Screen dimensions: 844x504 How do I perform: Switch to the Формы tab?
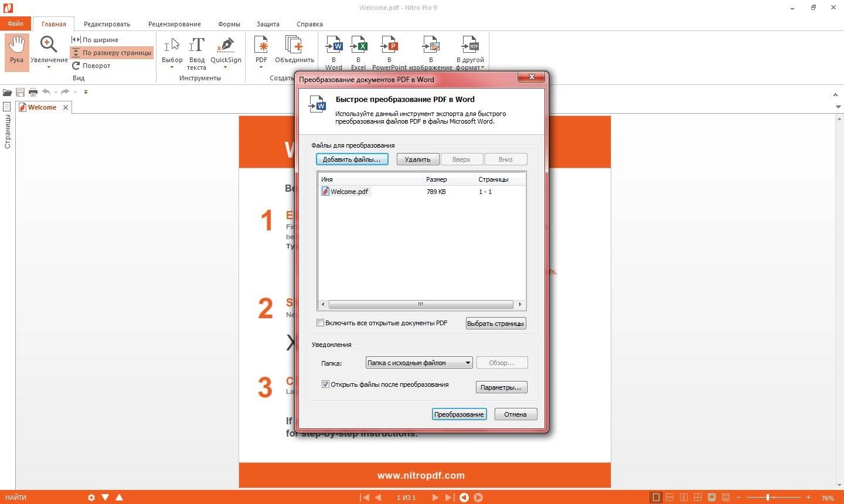click(x=229, y=24)
